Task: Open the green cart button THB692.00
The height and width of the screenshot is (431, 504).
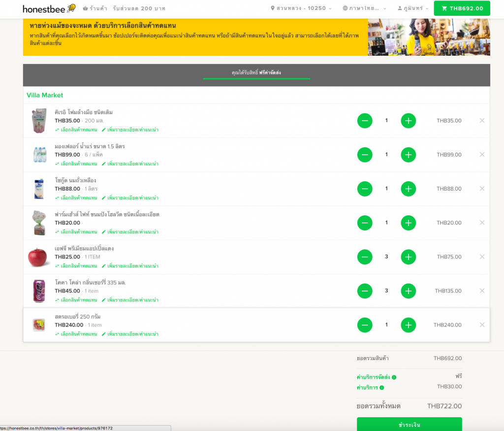Action: [462, 8]
